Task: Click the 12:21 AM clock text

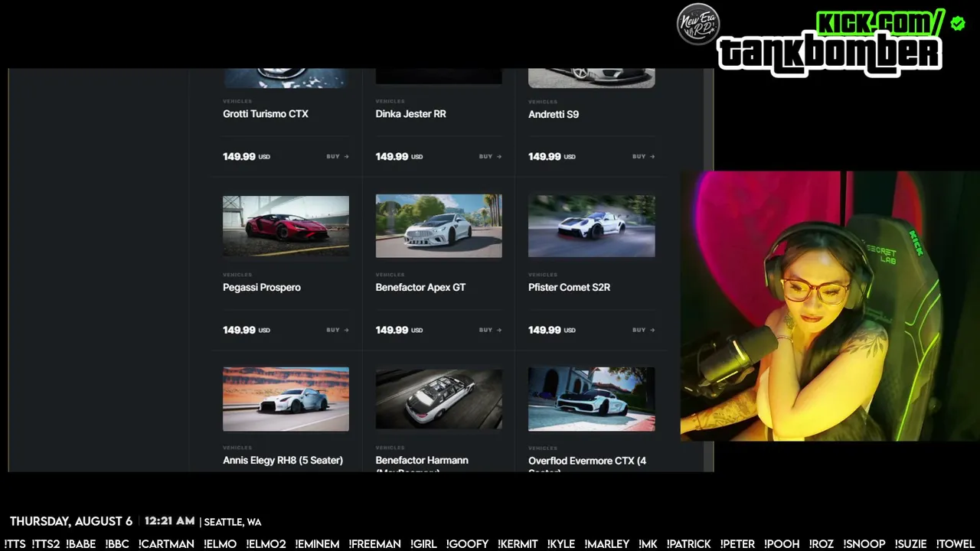Action: [169, 521]
